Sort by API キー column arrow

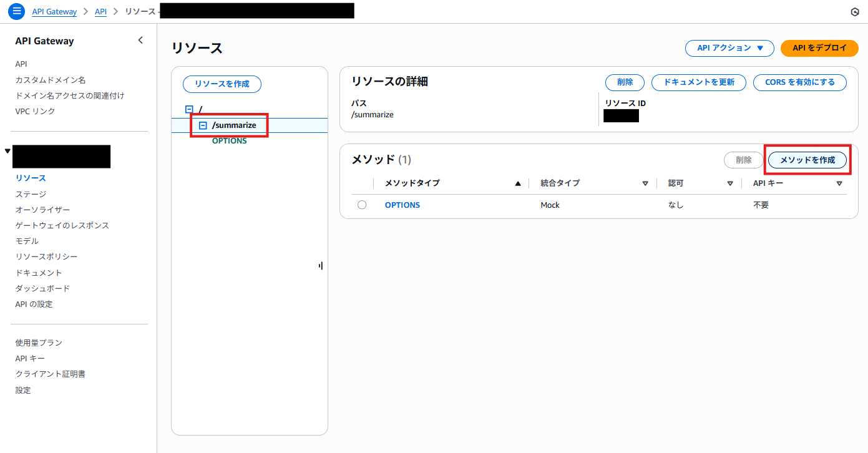839,183
